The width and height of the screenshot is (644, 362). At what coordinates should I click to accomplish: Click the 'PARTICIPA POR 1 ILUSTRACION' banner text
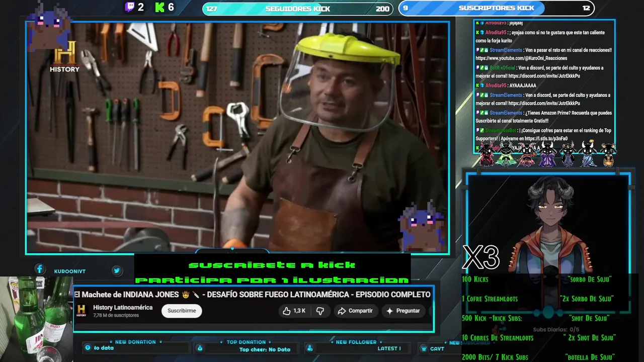272,280
